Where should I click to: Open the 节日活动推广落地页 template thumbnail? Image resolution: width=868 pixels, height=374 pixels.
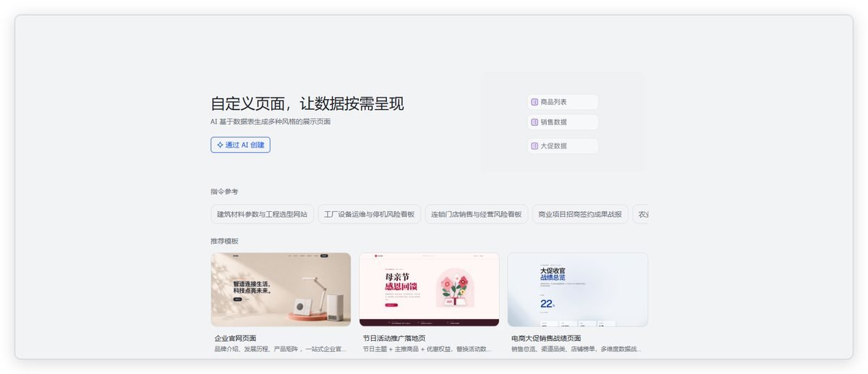pos(429,289)
